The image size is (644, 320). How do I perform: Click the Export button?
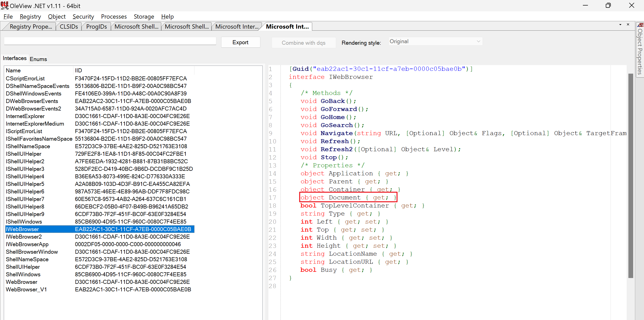click(x=240, y=42)
